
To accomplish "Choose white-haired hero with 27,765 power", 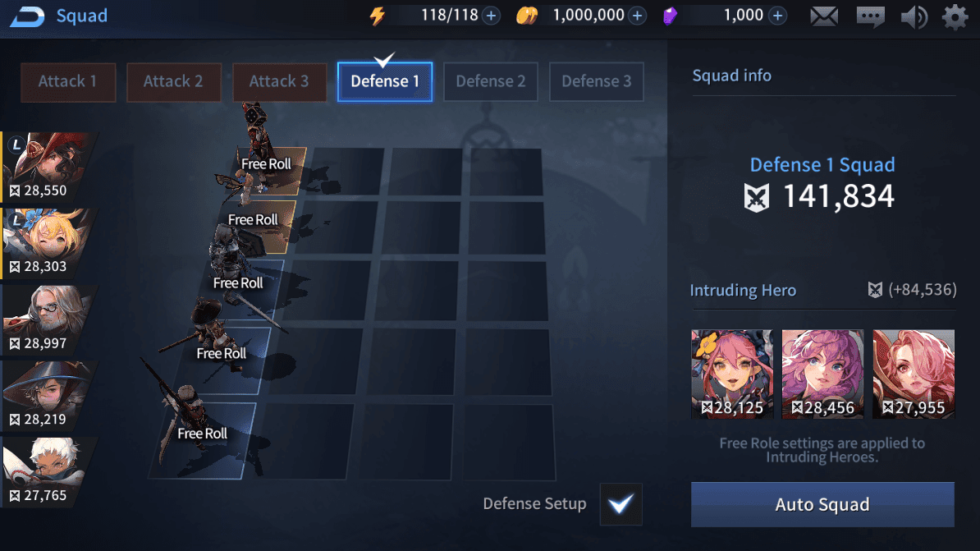I will coord(48,471).
